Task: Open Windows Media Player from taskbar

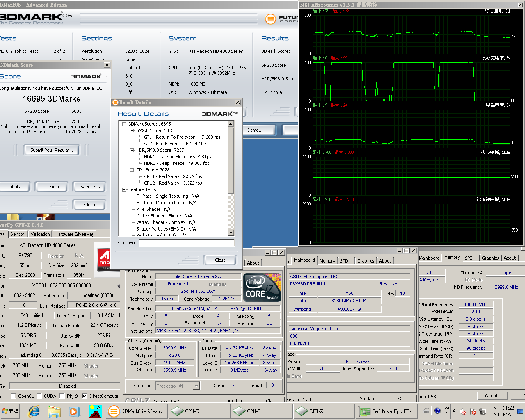Action: pos(74,411)
